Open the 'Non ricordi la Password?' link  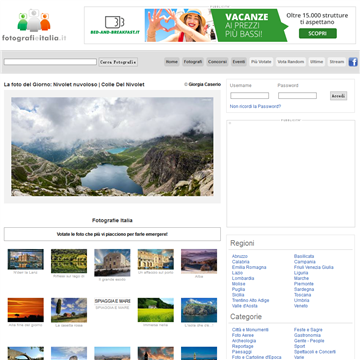[255, 106]
